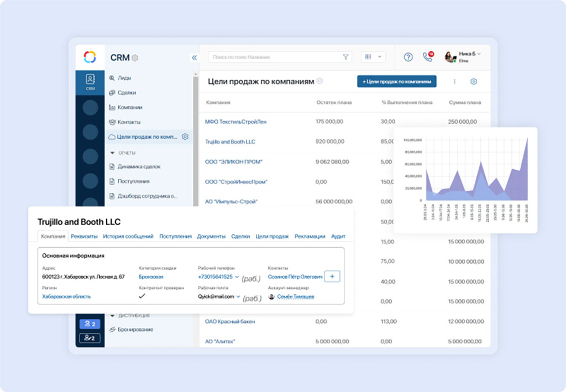Open phone calls icon with notification badge

pos(427,57)
